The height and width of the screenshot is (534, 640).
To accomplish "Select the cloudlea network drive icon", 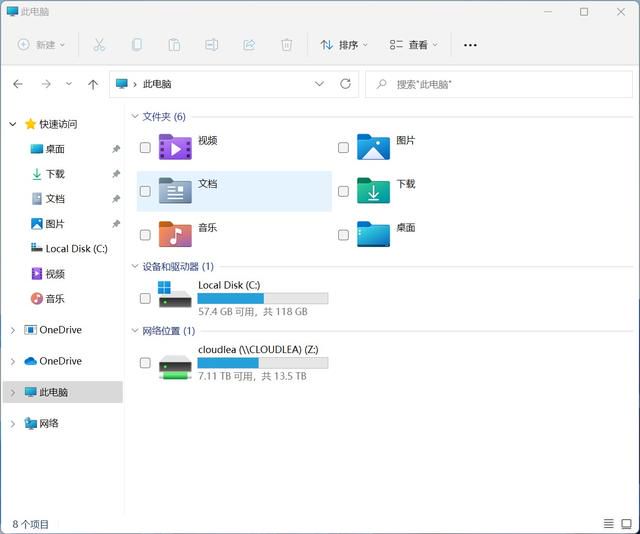I will pos(175,367).
